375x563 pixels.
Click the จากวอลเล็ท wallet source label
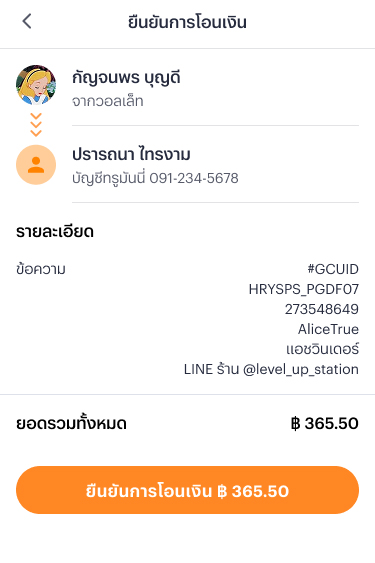click(x=107, y=101)
